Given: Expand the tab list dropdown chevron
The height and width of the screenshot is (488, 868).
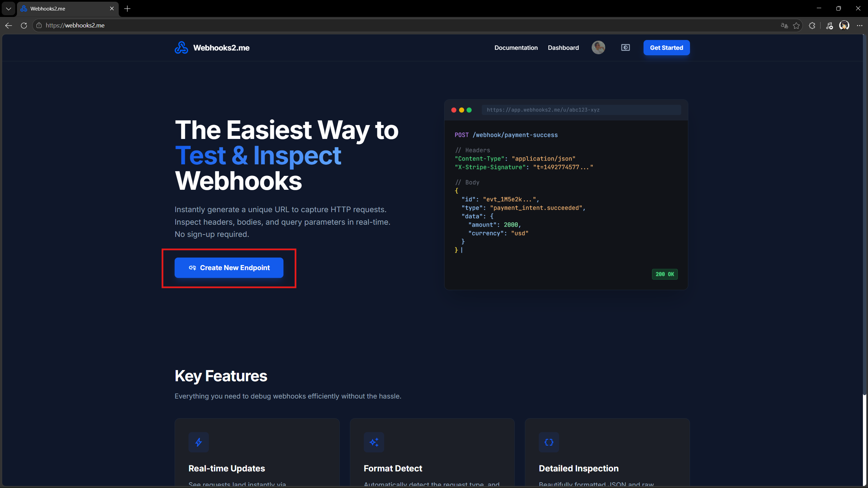Looking at the screenshot, I should click(8, 9).
